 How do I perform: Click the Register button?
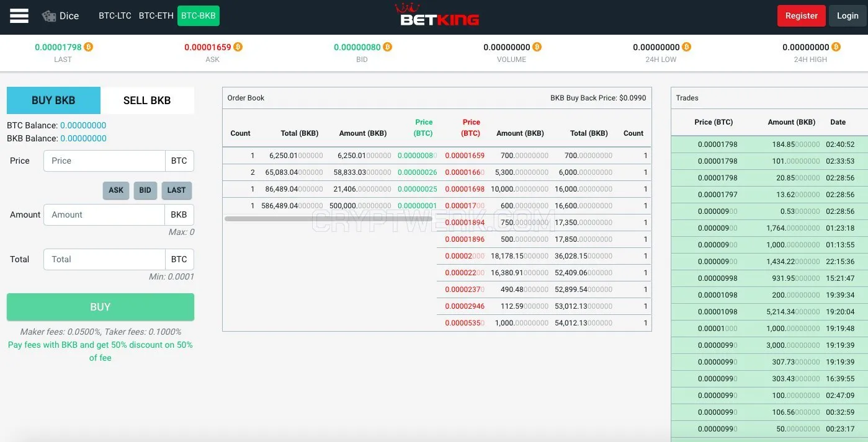tap(802, 15)
